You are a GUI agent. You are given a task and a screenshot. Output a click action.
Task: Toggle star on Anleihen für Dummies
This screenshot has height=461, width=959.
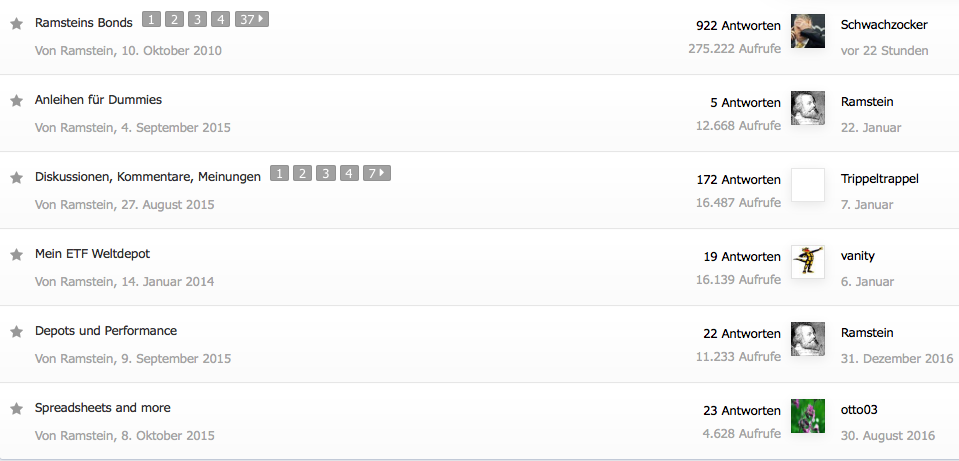pyautogui.click(x=16, y=101)
